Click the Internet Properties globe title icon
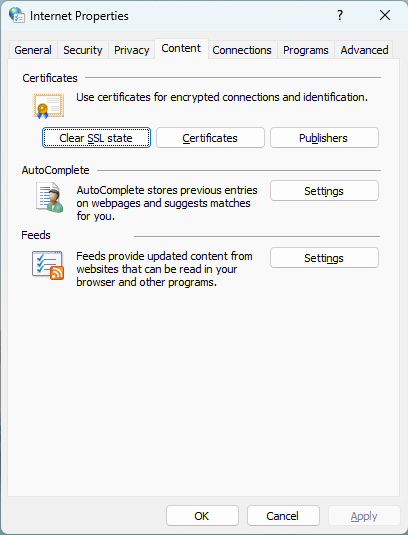Screen dimensions: 408x535 point(17,15)
